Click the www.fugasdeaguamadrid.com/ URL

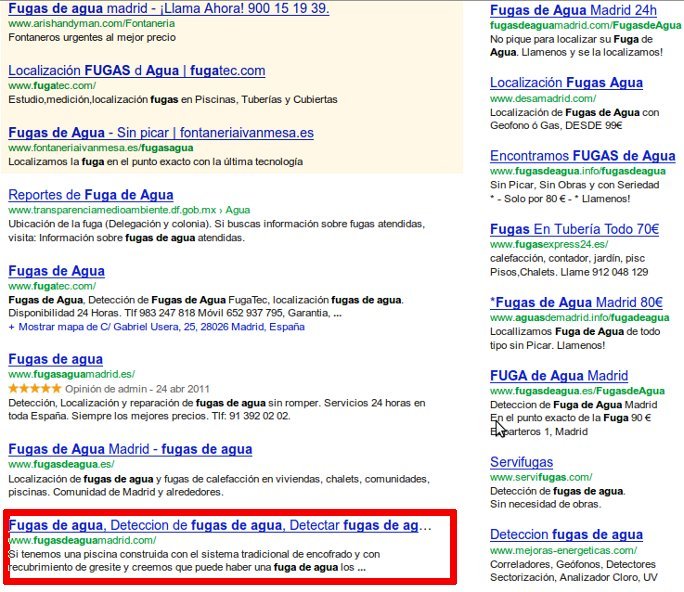[x=82, y=541]
